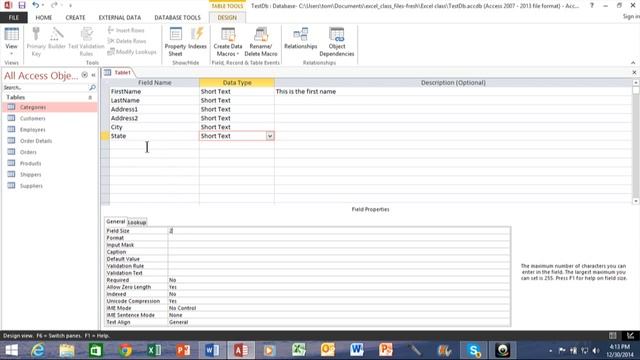
Task: Switch to Datasheet view in status bar
Action: pyautogui.click(x=613, y=336)
